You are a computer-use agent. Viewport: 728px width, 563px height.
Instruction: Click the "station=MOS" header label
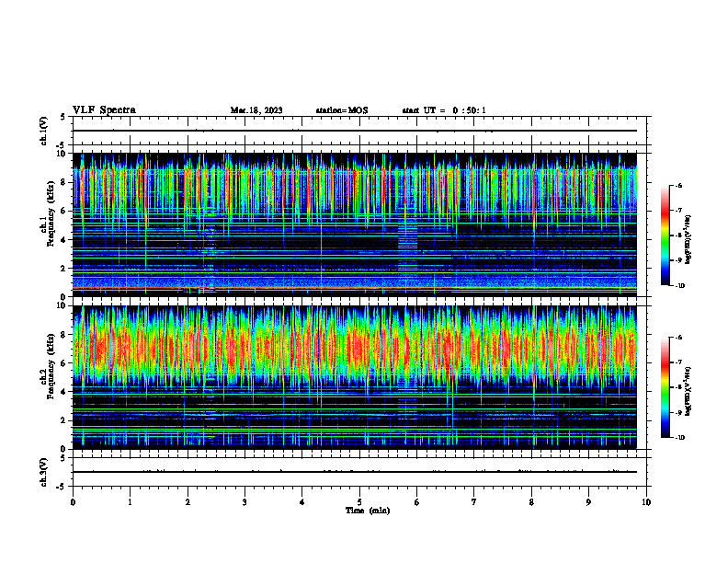pos(342,110)
